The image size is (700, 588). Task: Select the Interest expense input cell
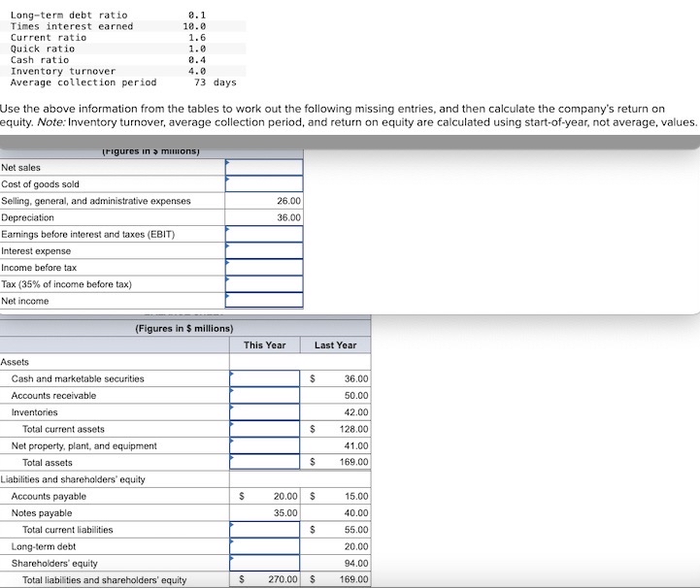click(264, 250)
